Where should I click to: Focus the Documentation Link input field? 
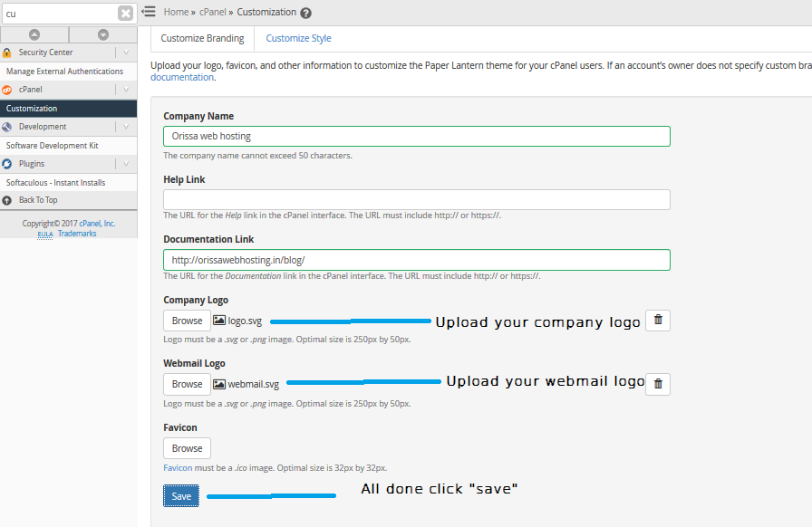417,260
